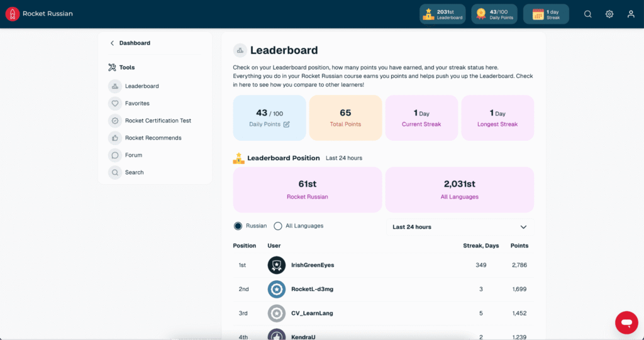Image resolution: width=644 pixels, height=340 pixels.
Task: Click the dropdown chevron on Last 24 hours
Action: [523, 227]
